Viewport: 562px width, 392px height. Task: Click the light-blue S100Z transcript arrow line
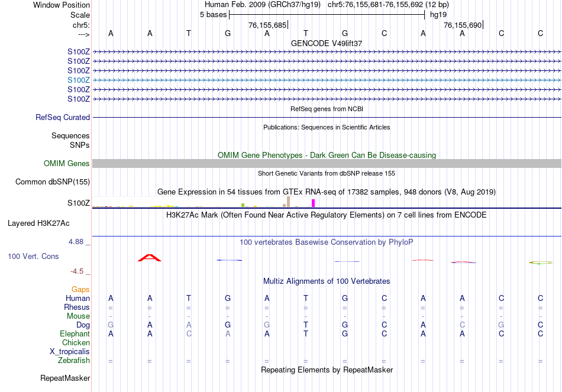click(327, 80)
